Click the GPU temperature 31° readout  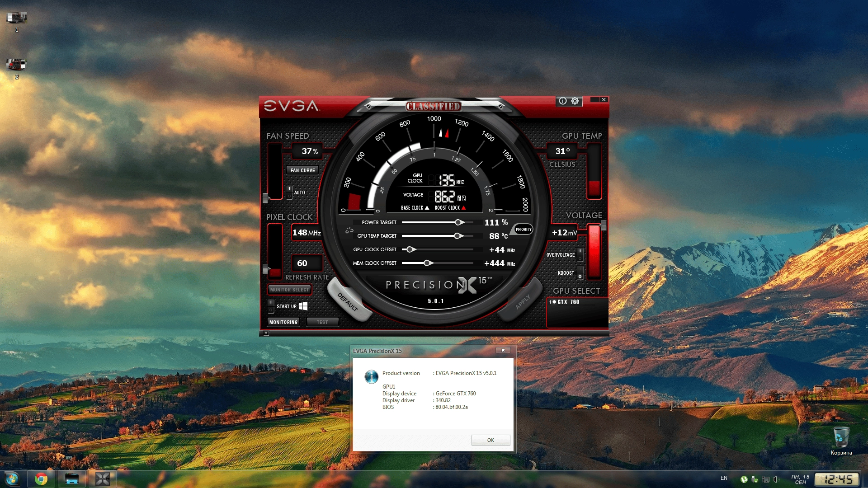[562, 151]
